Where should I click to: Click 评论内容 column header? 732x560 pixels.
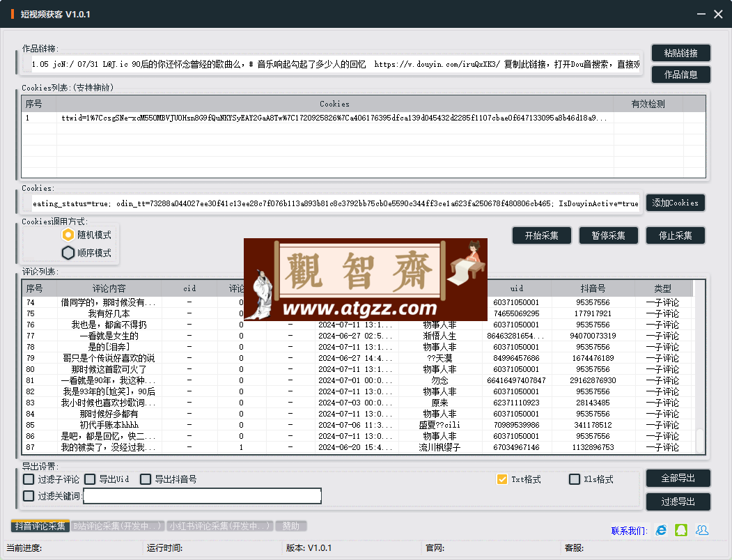click(109, 288)
